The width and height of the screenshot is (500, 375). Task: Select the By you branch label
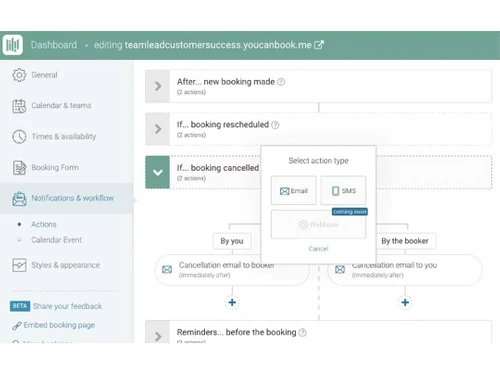point(232,241)
